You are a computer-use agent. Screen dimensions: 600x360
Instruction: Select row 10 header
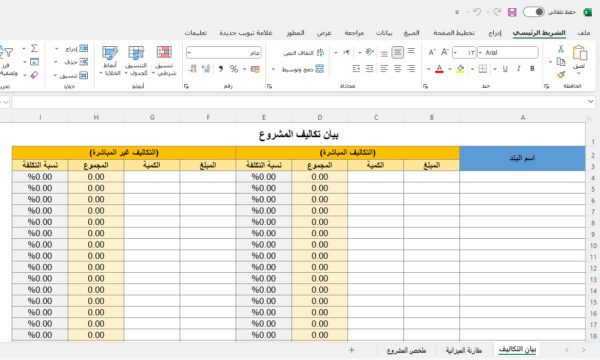pos(593,245)
